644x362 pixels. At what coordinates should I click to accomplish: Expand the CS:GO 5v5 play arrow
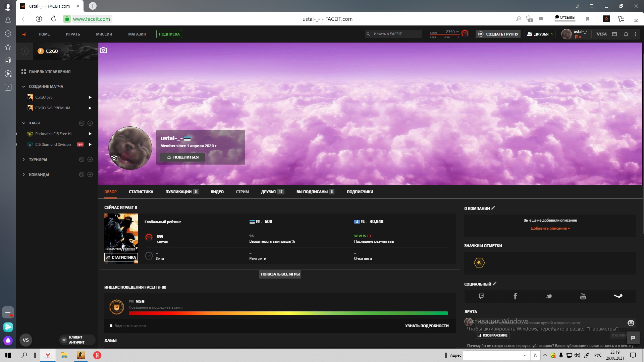pyautogui.click(x=90, y=97)
